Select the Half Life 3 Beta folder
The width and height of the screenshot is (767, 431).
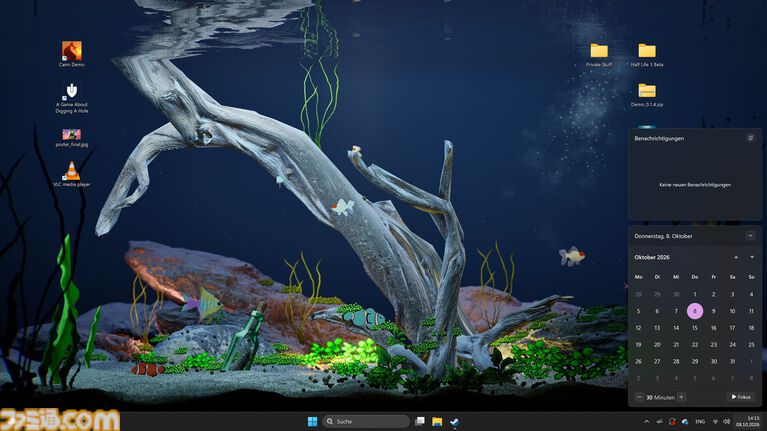pyautogui.click(x=647, y=55)
